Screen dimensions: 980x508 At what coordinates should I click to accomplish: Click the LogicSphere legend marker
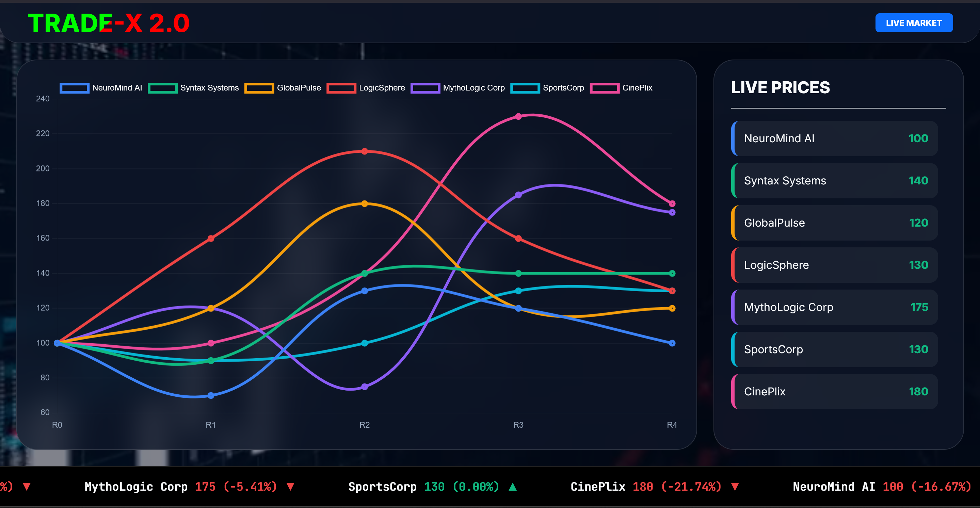[x=342, y=88]
